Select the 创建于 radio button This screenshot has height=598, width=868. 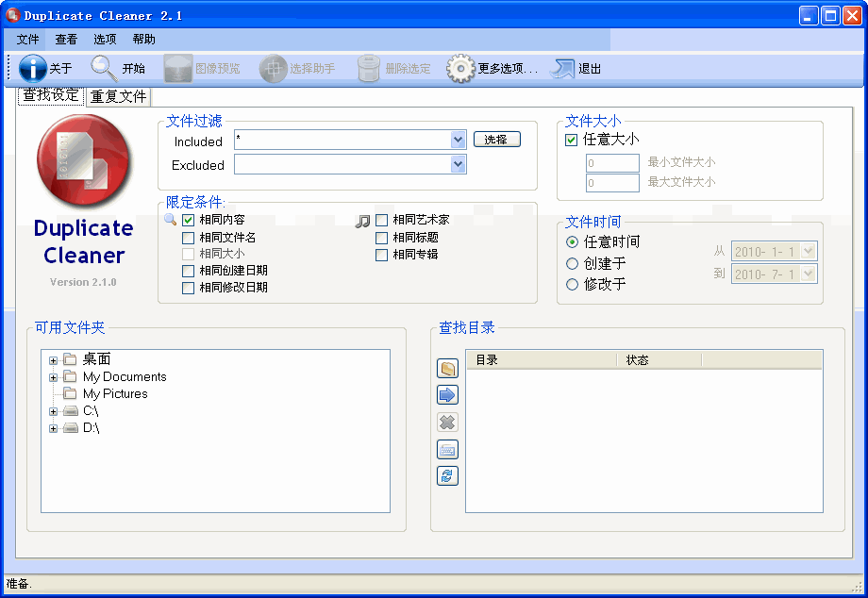click(572, 263)
